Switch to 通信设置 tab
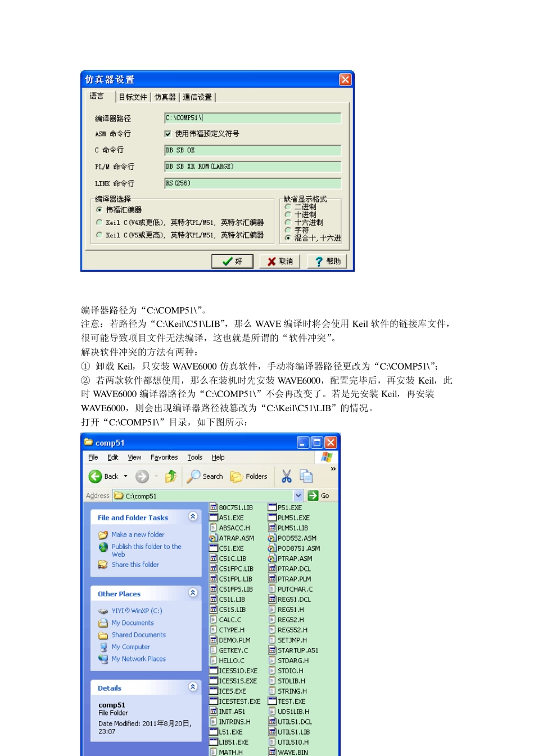This screenshot has height=756, width=534. tap(197, 97)
